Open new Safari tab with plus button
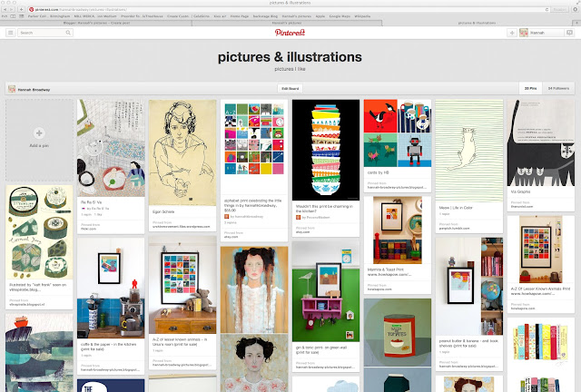Viewport: 581px width, 392px height. pos(576,23)
